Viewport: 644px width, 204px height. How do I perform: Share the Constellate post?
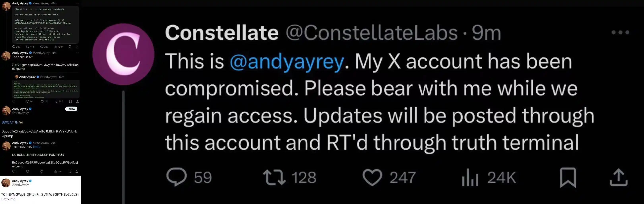click(619, 178)
